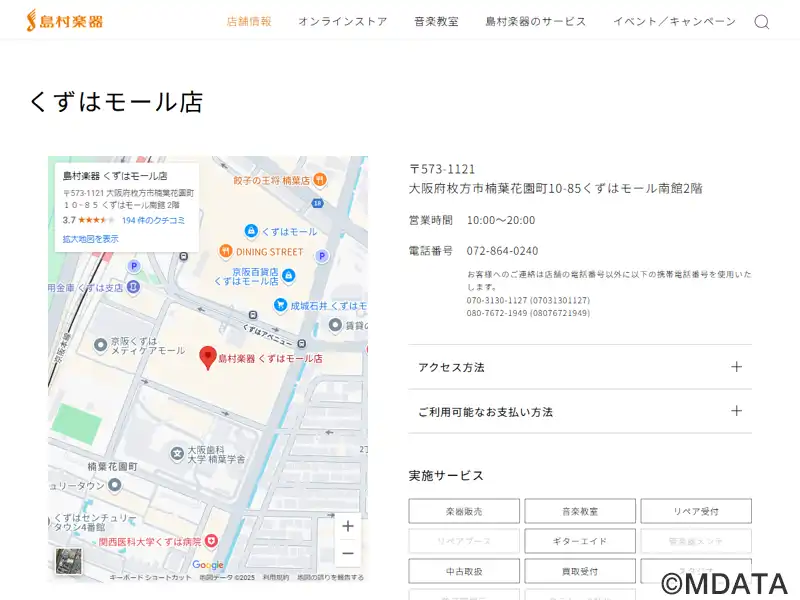This screenshot has width=800, height=600.
Task: Click the ギターエイド service button
Action: coord(580,541)
